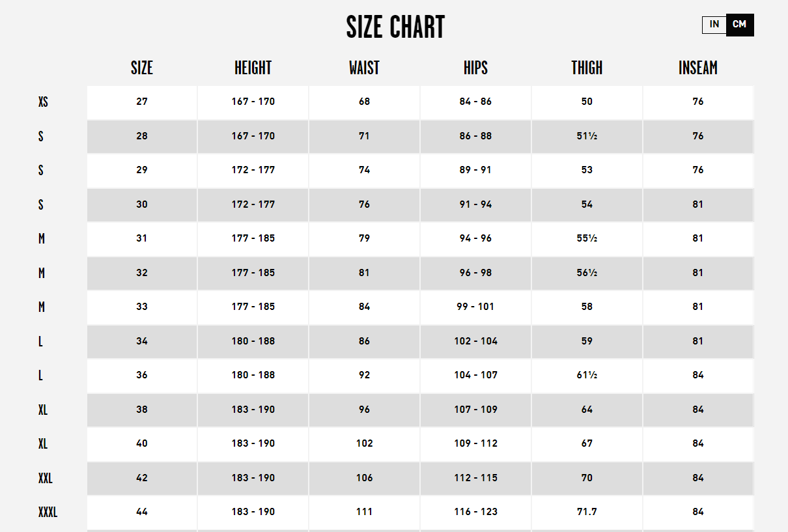Select the XXXL row label
This screenshot has height=532, width=788.
pos(48,512)
